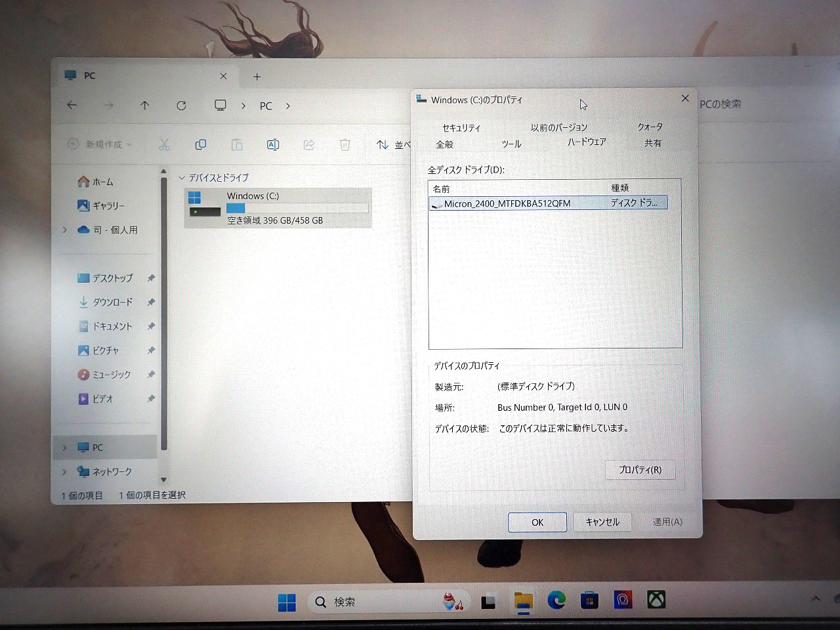Switch to the ツール tab

click(x=511, y=144)
